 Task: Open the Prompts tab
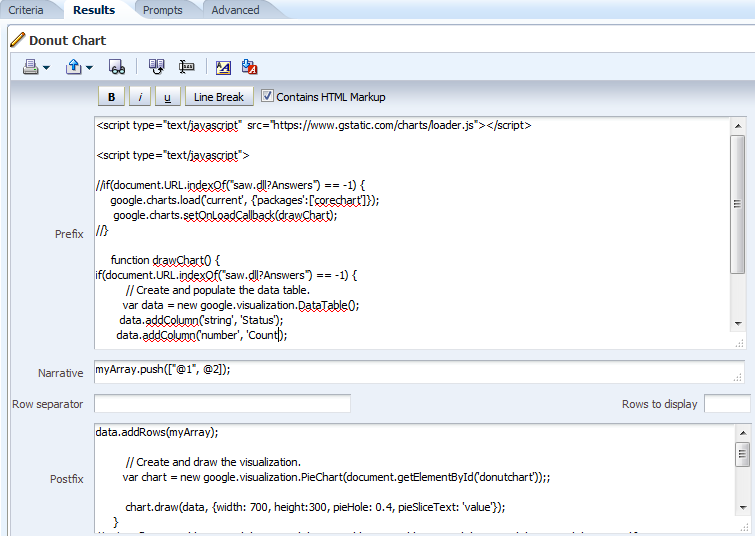(x=162, y=10)
